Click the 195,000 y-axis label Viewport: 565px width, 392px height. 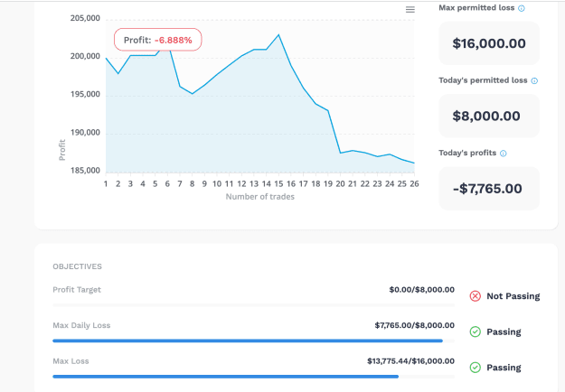click(85, 94)
